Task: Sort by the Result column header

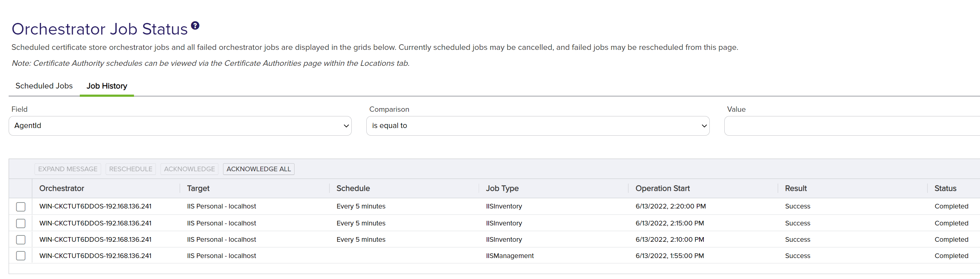Action: coord(796,189)
